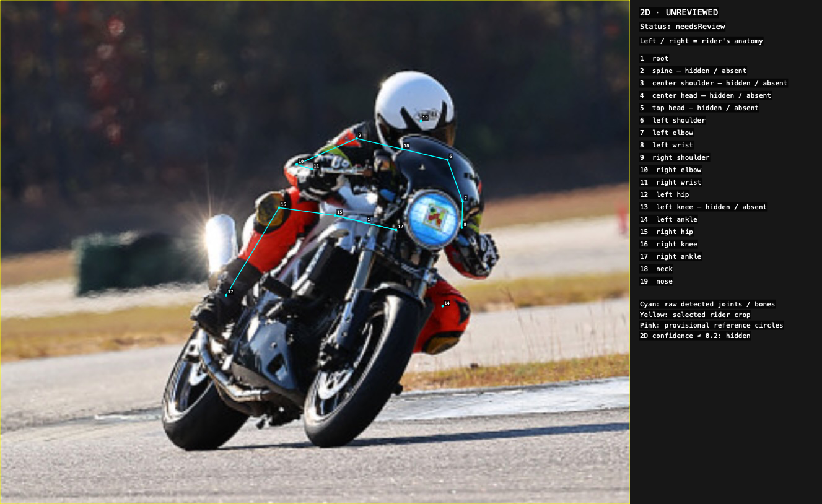
Task: Choose the "left ankle" legend row
Action: point(668,219)
